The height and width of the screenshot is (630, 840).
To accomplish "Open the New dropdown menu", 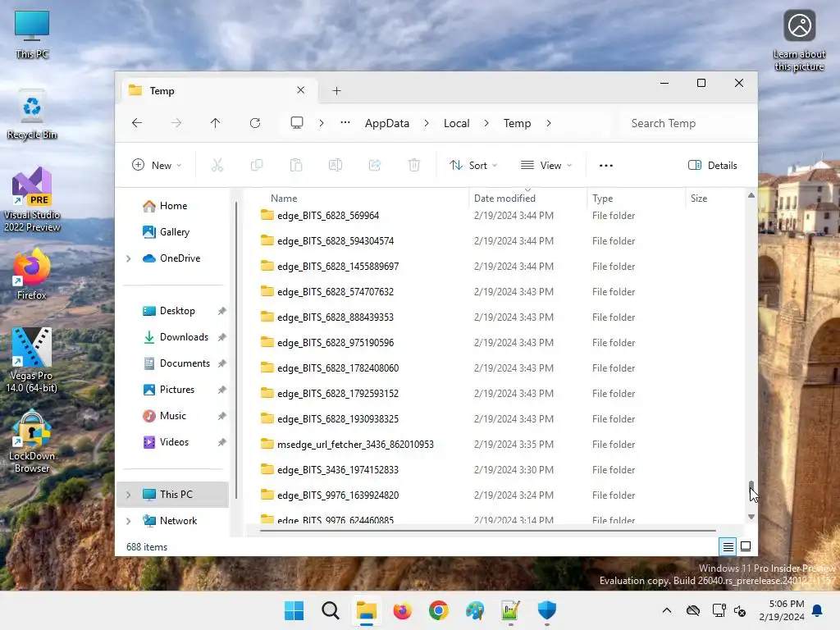I will click(157, 166).
